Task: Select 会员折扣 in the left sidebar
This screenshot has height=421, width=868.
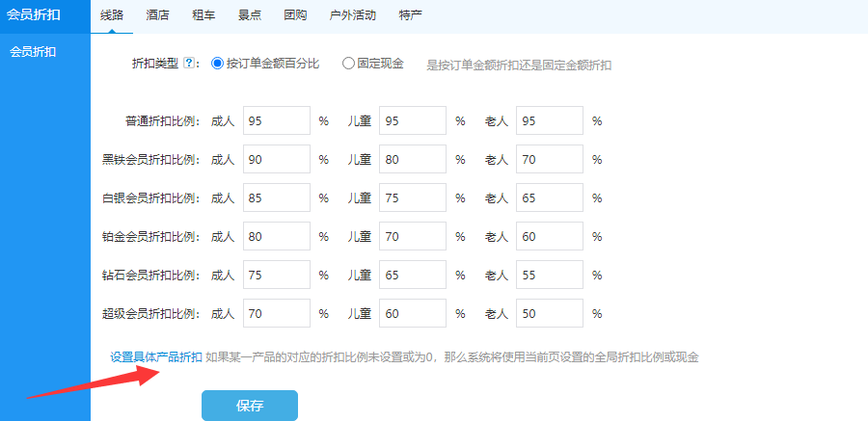Action: point(33,52)
